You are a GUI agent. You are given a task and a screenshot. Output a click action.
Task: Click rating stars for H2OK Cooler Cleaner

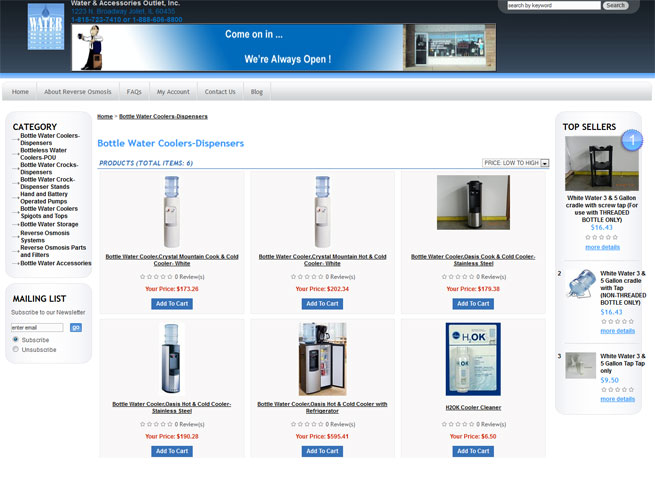[x=457, y=424]
